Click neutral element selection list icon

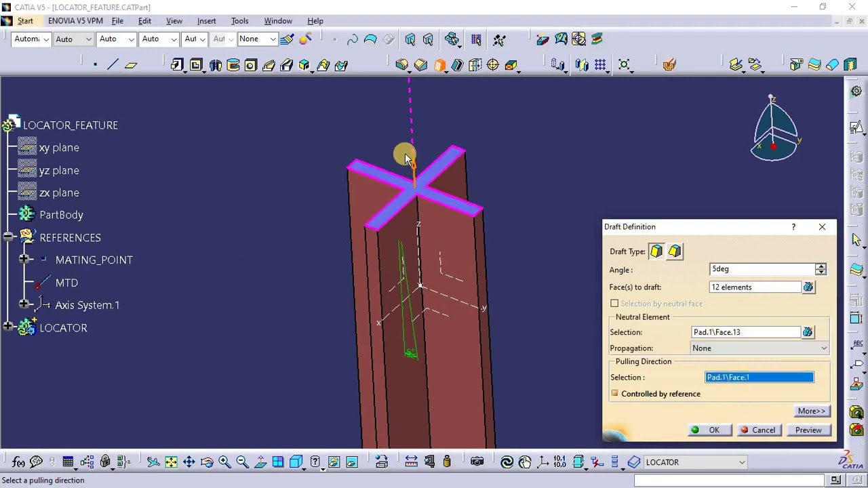[808, 332]
